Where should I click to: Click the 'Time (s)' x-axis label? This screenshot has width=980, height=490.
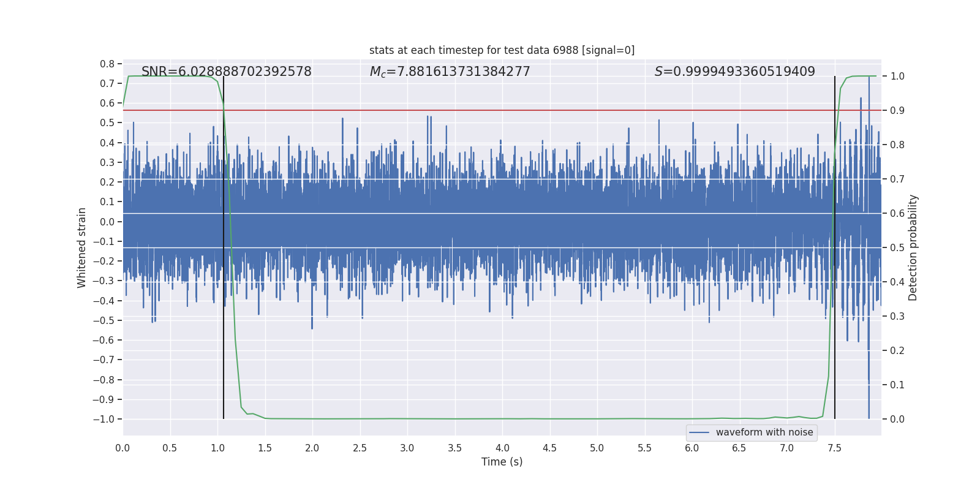502,462
